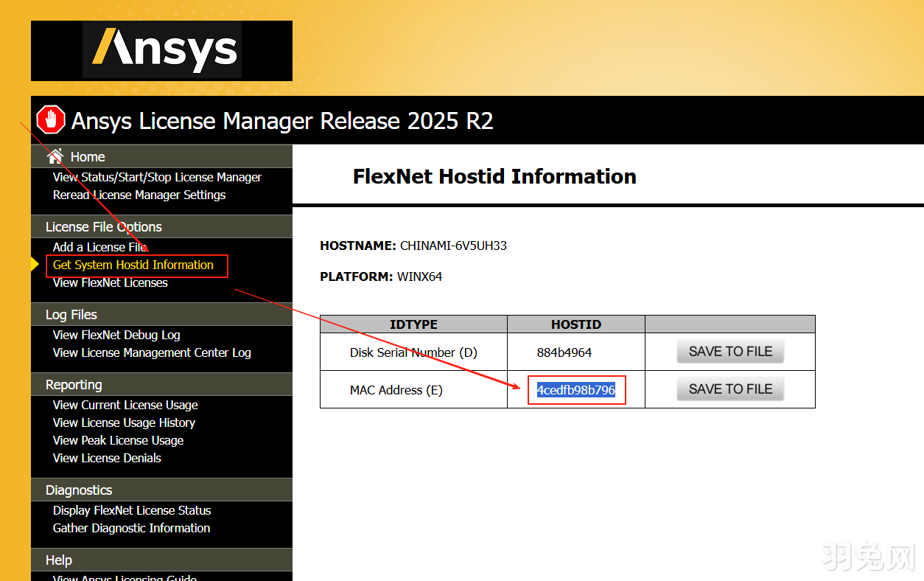
Task: Open View License Denials
Action: [107, 458]
